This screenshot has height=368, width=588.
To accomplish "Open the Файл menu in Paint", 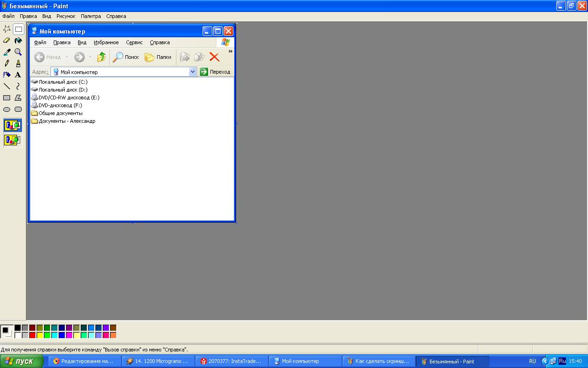I will [x=8, y=16].
